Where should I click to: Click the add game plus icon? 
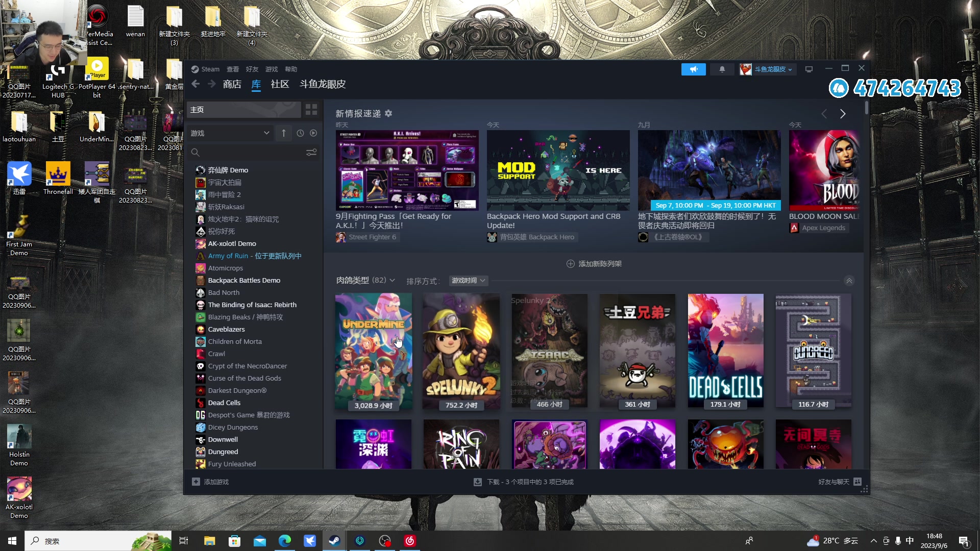tap(196, 482)
